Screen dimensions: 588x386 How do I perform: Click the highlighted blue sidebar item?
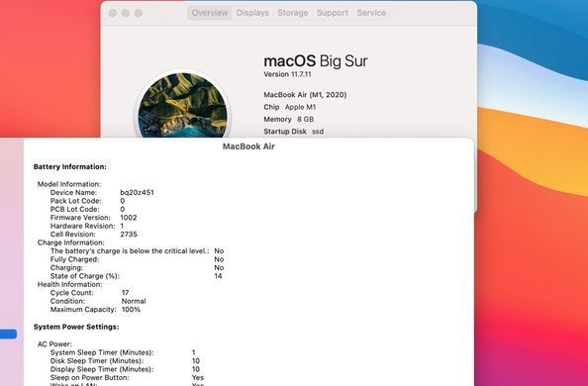8,334
